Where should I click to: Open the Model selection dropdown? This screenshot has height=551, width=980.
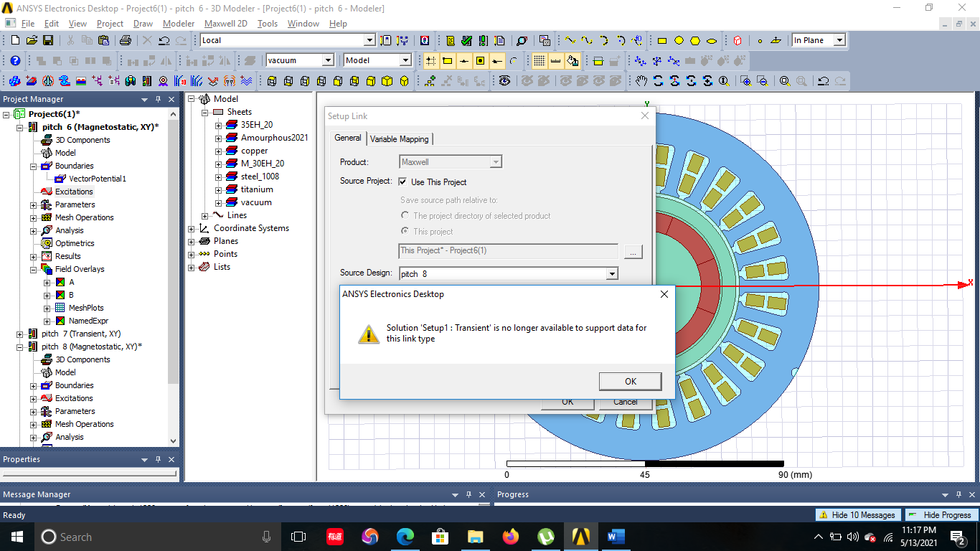[405, 60]
